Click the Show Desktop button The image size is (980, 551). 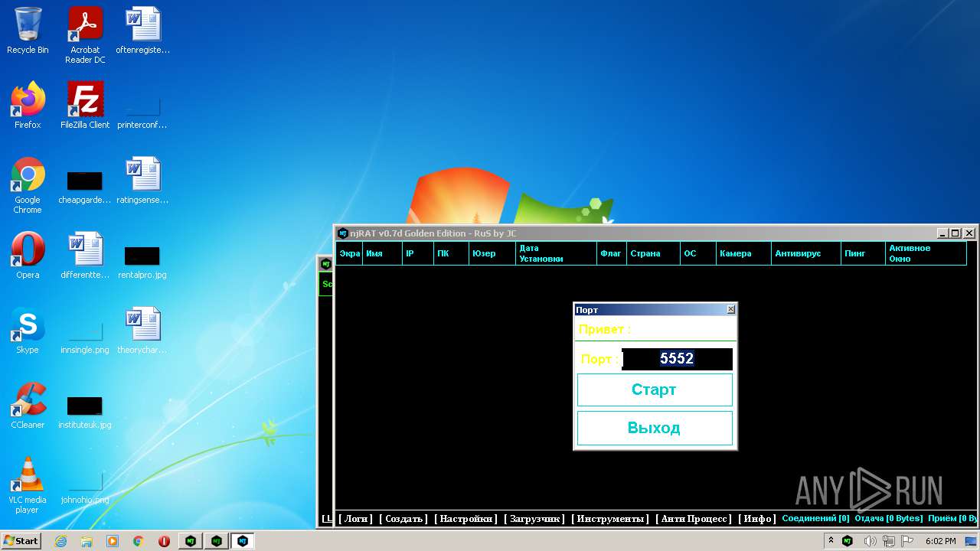tap(971, 541)
